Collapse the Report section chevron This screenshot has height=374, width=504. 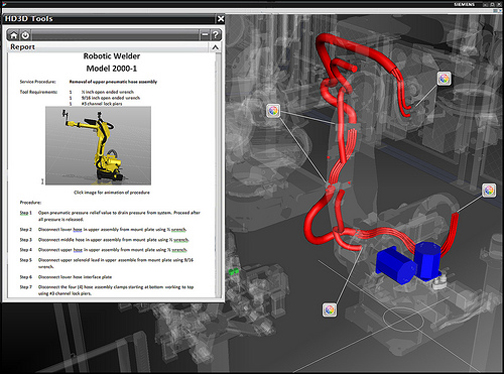pyautogui.click(x=215, y=47)
